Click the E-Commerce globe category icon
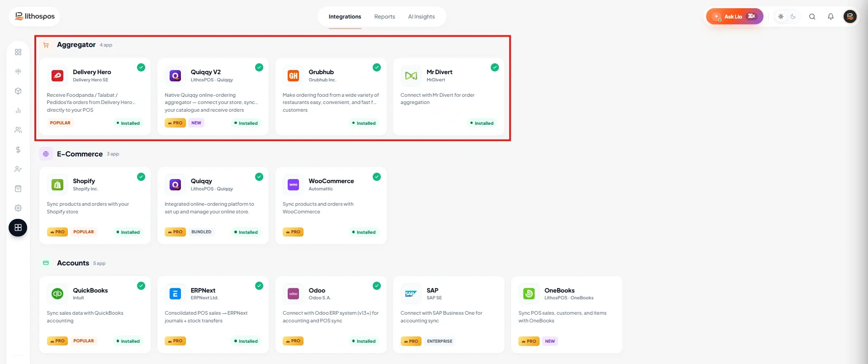This screenshot has height=364, width=868. (46, 154)
